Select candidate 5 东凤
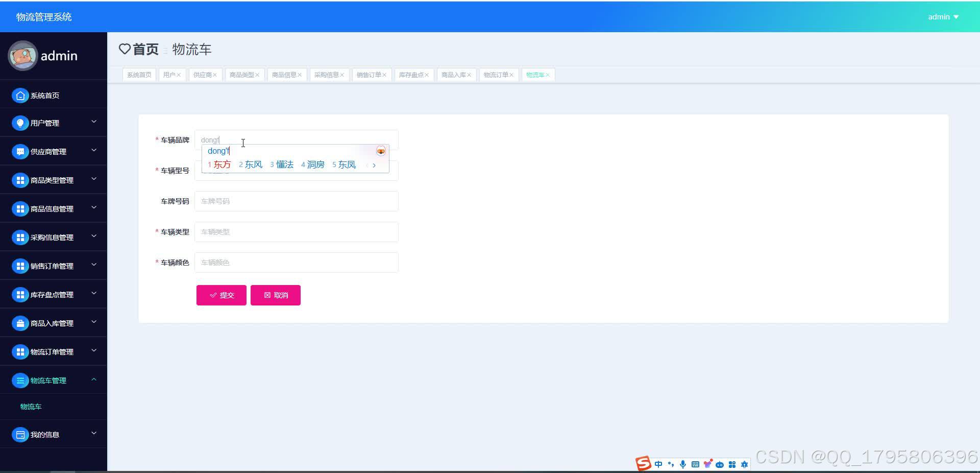Screen dimensions: 980x473 (344, 164)
